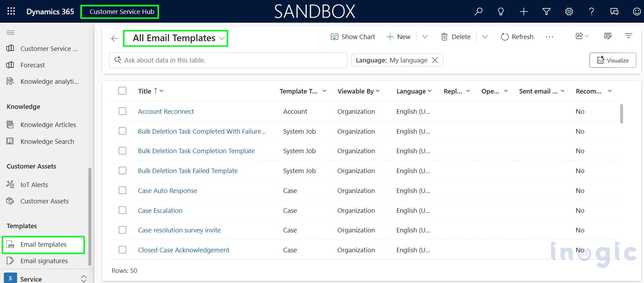
Task: Open Closed Case Acknowledgement template
Action: tap(183, 250)
